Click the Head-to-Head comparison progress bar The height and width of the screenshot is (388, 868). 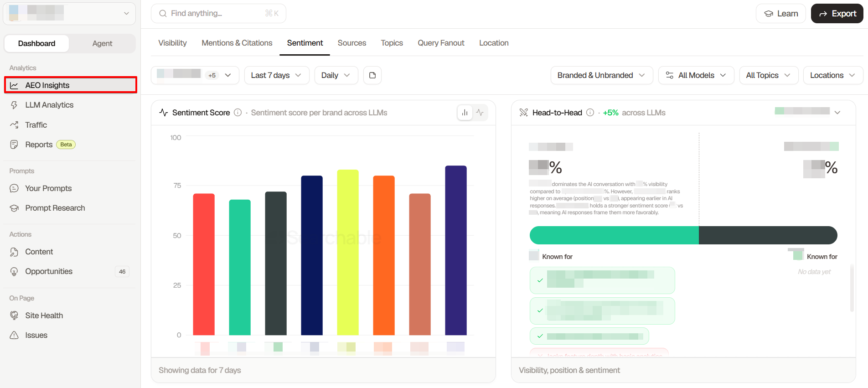pyautogui.click(x=683, y=235)
